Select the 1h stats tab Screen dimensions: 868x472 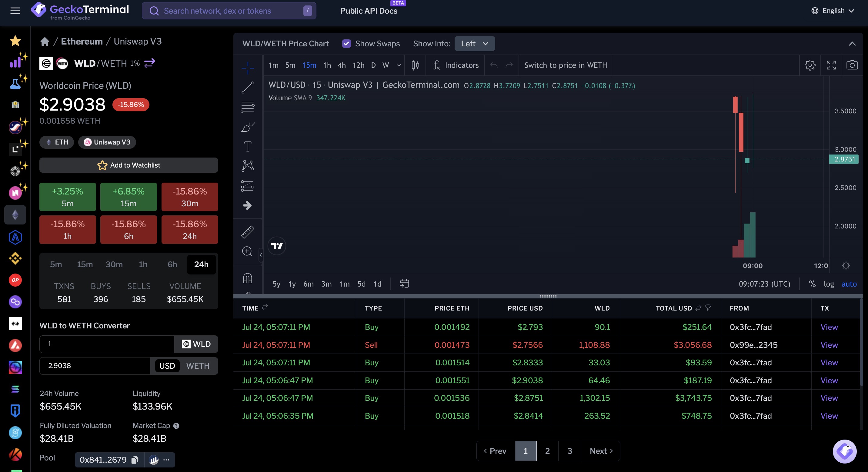(x=143, y=264)
